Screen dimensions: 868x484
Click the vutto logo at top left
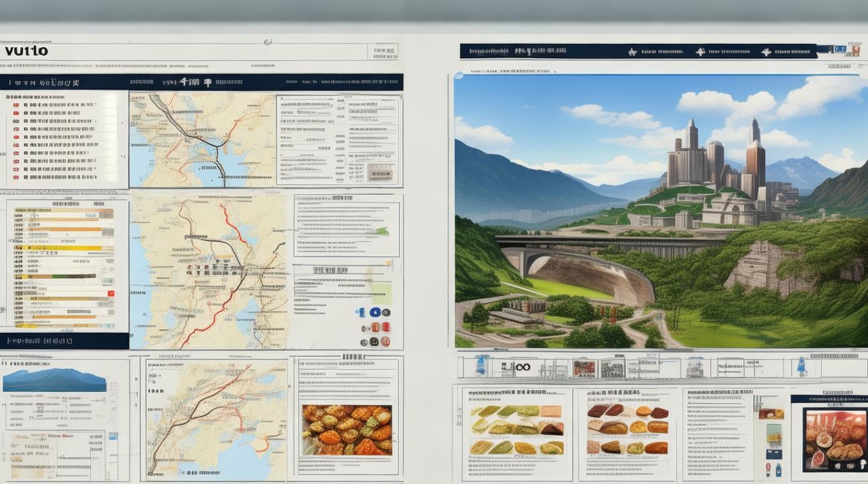(26, 51)
